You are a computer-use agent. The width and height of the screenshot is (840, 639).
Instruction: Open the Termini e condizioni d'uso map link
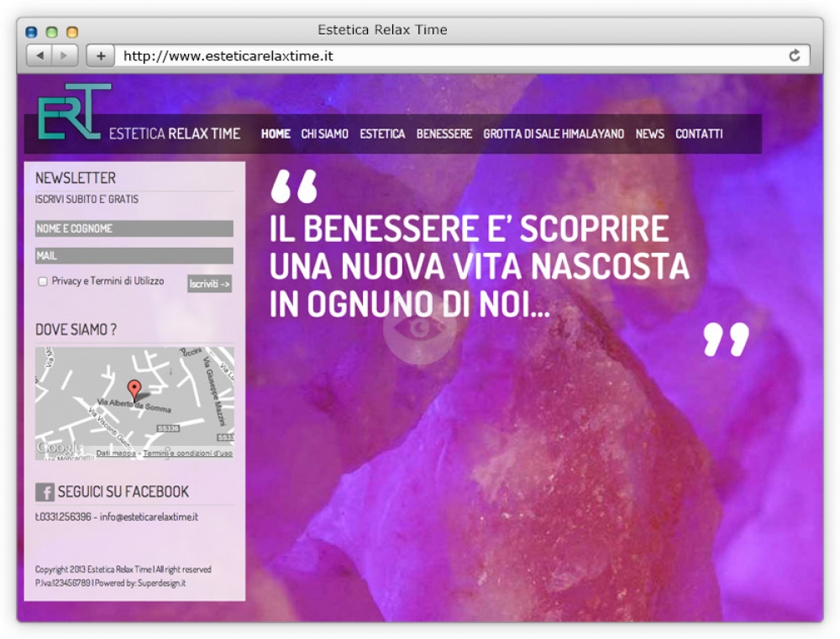pyautogui.click(x=187, y=453)
